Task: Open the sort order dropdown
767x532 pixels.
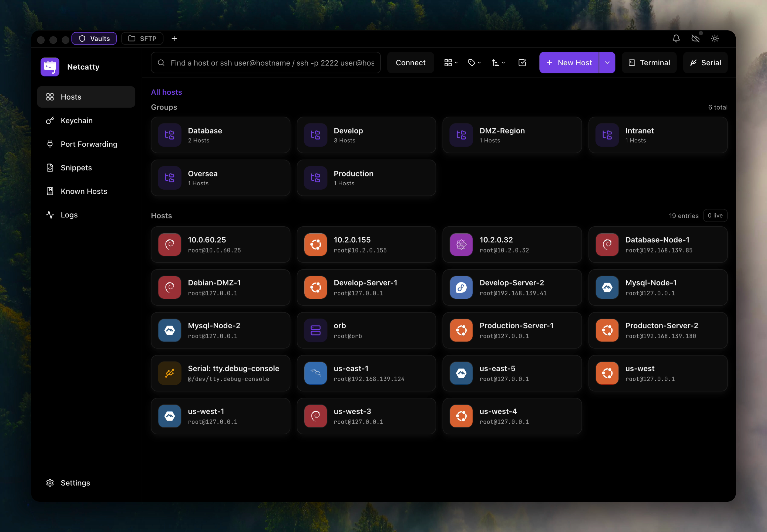Action: click(x=498, y=63)
